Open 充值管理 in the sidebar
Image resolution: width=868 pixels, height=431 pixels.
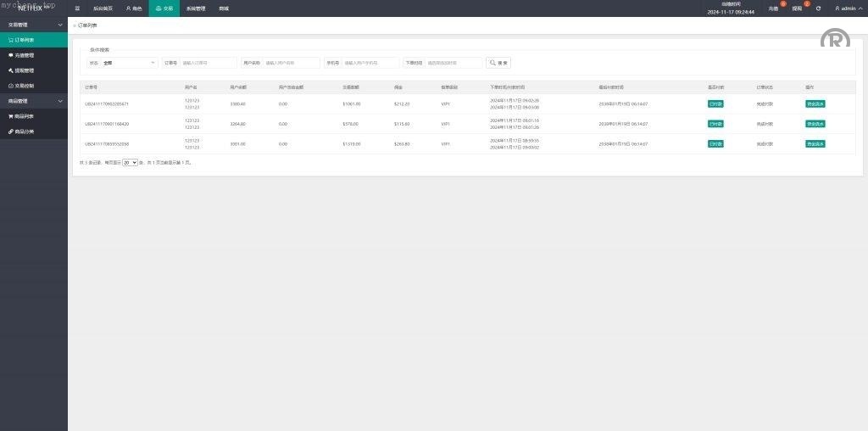click(x=24, y=55)
